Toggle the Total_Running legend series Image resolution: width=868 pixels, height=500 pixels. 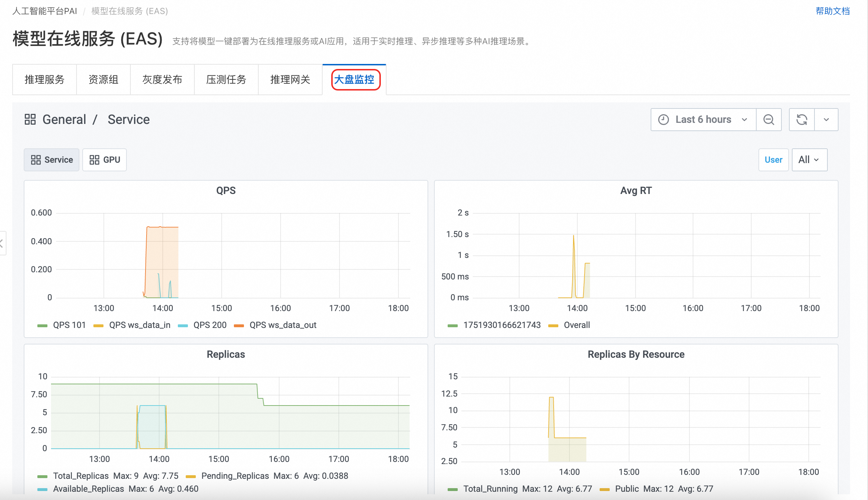[x=490, y=489]
